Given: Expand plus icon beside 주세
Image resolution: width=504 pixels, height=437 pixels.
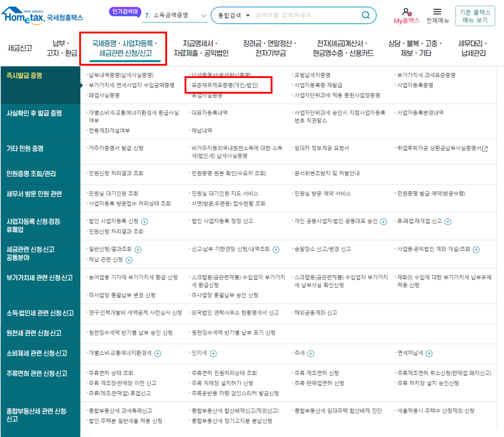Looking at the screenshot, I should click(x=311, y=353).
